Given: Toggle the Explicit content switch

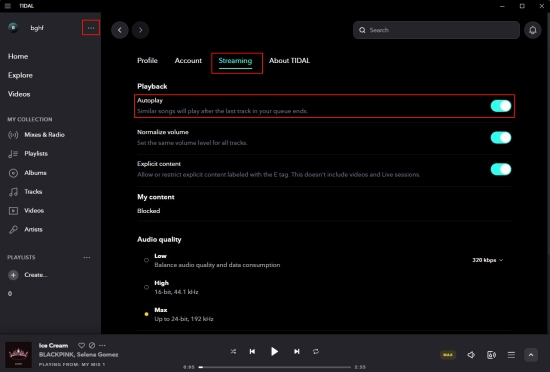Looking at the screenshot, I should [501, 169].
